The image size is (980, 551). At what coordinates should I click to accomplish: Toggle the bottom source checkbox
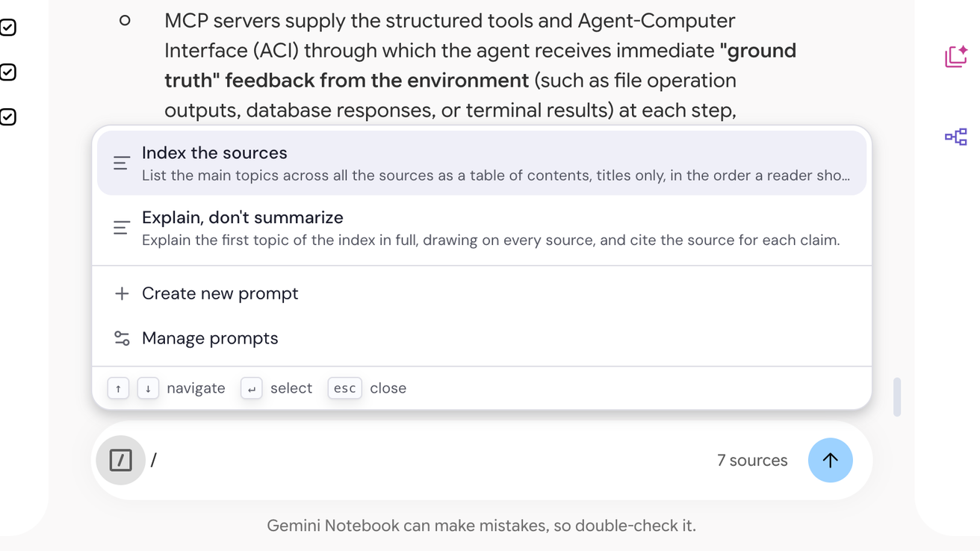(x=7, y=117)
